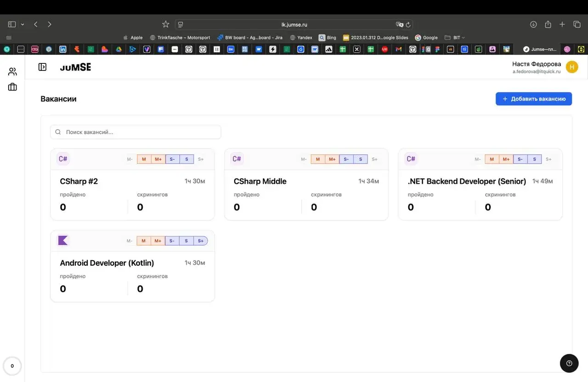Click the Safari forward arrow
Image resolution: width=588 pixels, height=382 pixels.
[x=50, y=24]
